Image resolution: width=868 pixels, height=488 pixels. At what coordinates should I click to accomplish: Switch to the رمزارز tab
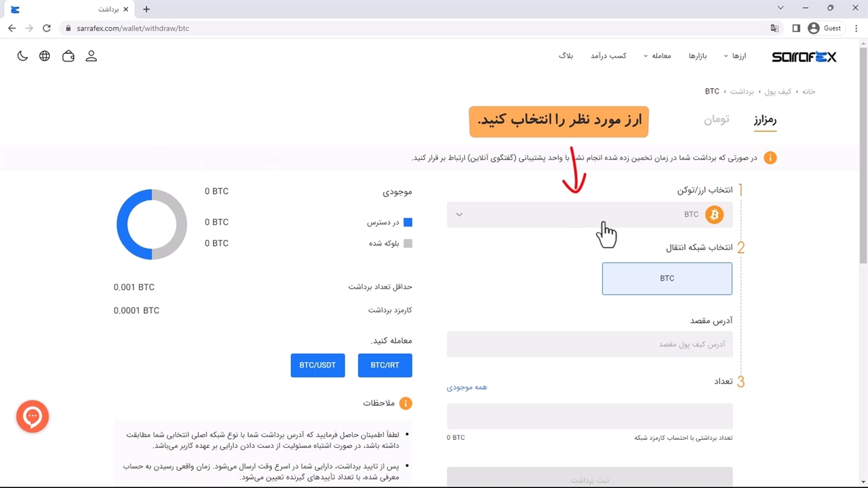765,120
